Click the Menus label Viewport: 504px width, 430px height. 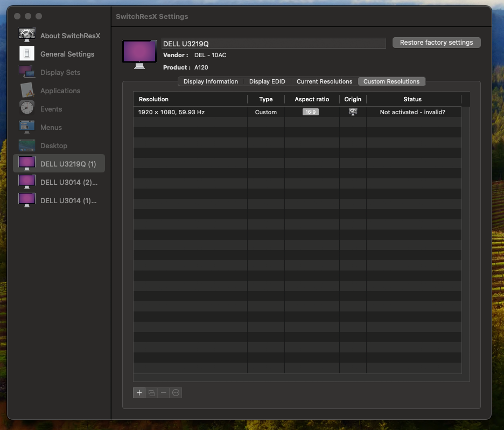click(51, 127)
